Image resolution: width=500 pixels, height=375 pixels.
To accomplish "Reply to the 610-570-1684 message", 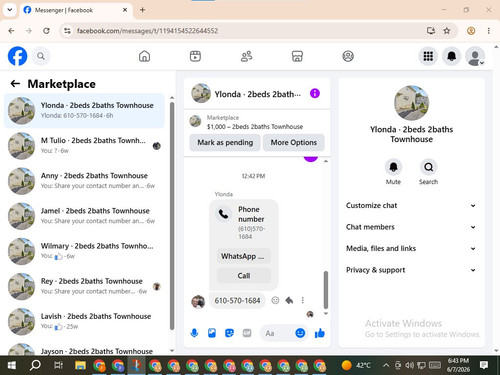I will pos(289,300).
